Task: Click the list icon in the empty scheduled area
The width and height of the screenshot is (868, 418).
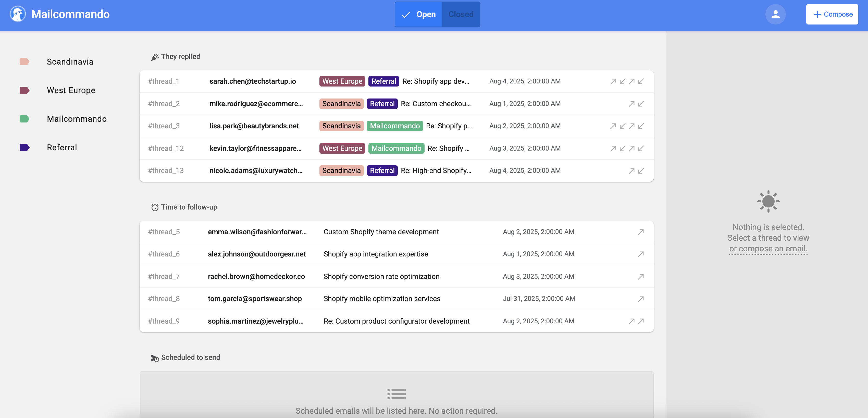Action: pyautogui.click(x=396, y=394)
